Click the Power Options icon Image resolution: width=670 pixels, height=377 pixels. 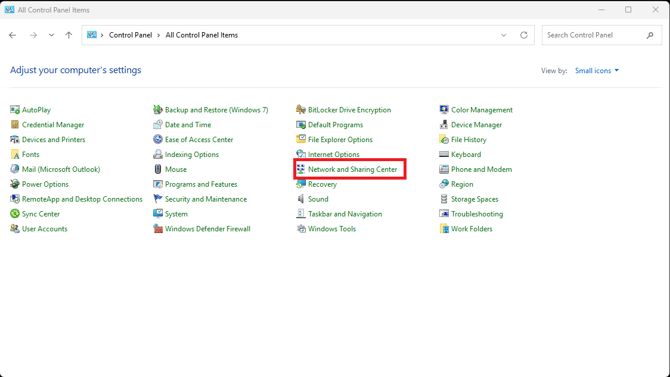15,184
